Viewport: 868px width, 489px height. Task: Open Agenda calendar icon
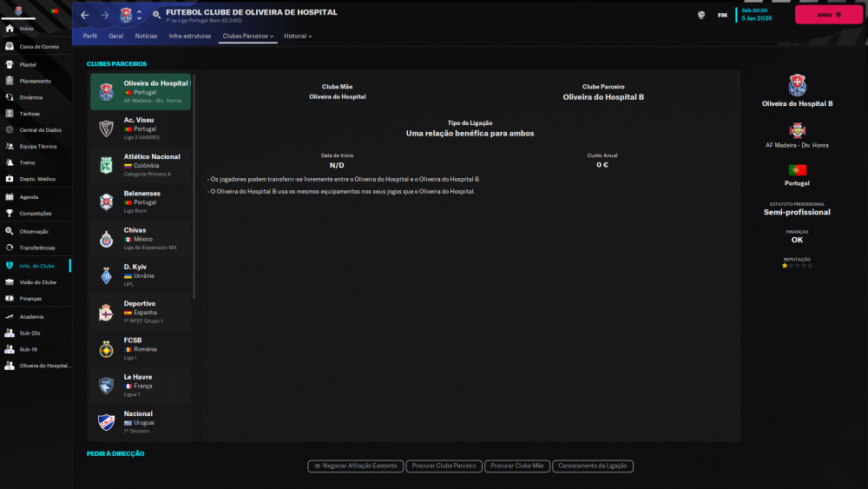coord(10,197)
